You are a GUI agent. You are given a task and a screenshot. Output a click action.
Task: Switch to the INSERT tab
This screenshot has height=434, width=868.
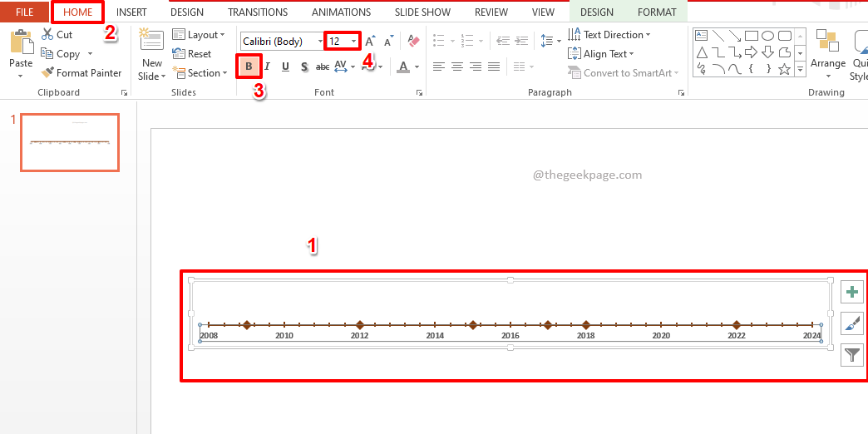pyautogui.click(x=131, y=12)
